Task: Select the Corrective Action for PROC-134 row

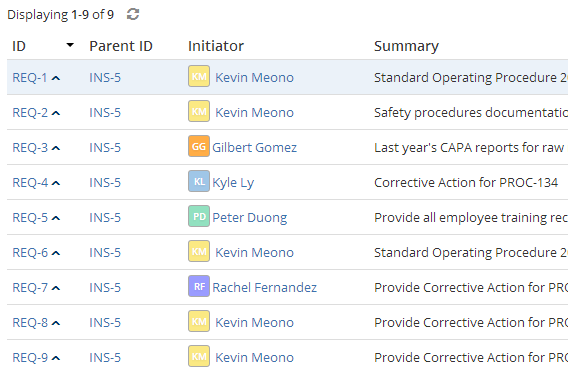Action: coord(288,182)
